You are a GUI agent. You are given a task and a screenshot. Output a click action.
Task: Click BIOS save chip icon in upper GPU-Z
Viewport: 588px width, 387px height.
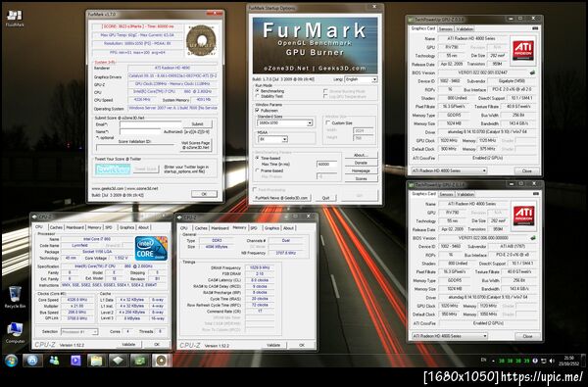click(532, 73)
